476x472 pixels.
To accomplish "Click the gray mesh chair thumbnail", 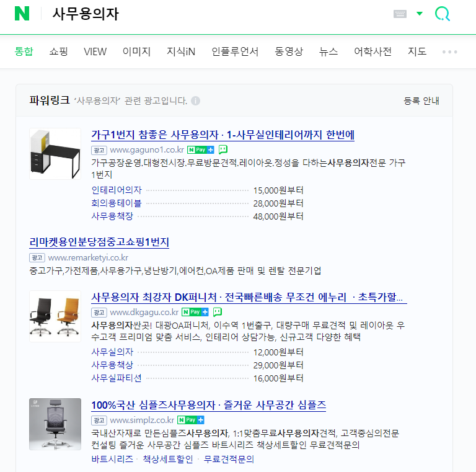I will click(x=55, y=424).
